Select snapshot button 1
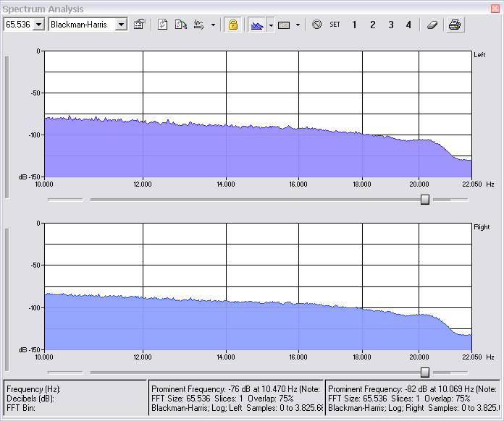The width and height of the screenshot is (504, 421). pos(354,25)
